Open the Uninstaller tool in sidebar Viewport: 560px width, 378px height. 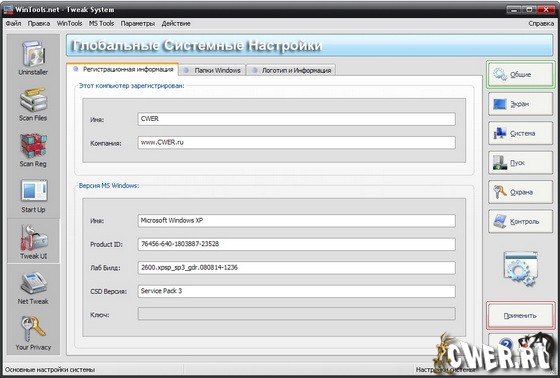click(x=33, y=58)
